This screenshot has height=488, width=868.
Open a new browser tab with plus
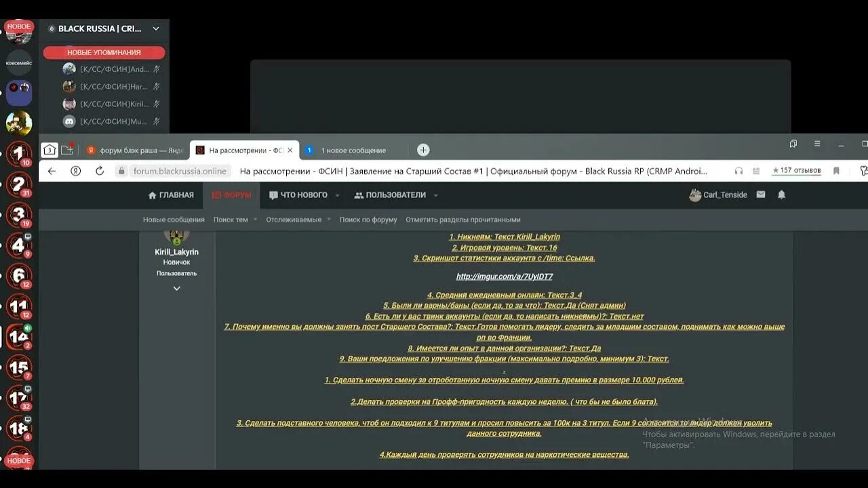423,150
